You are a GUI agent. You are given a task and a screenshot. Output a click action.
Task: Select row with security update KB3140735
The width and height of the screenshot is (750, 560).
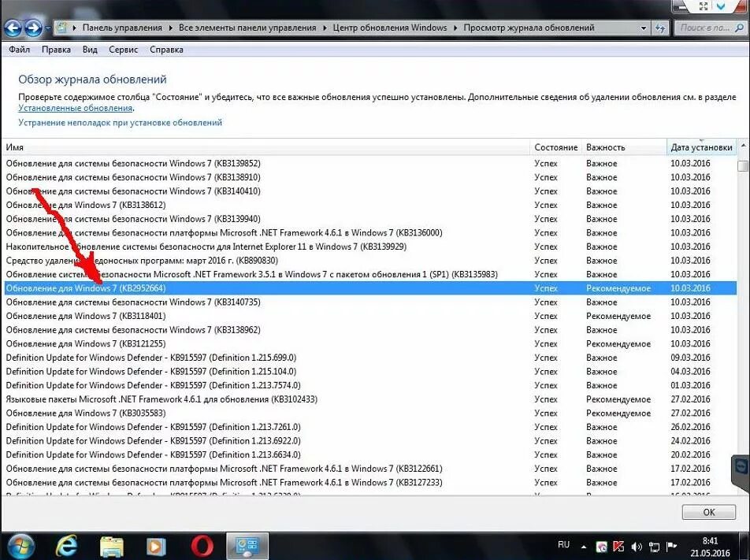pyautogui.click(x=369, y=302)
